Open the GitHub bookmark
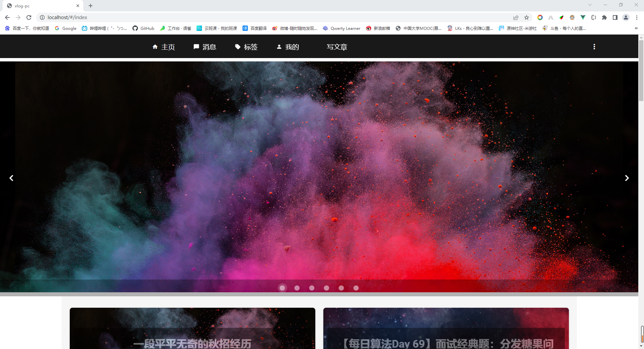The height and width of the screenshot is (349, 644). (x=144, y=28)
